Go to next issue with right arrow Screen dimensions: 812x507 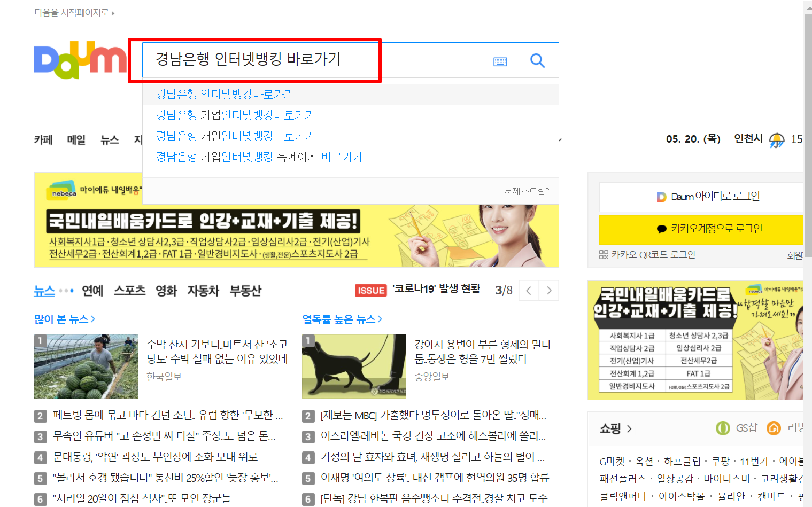click(549, 291)
